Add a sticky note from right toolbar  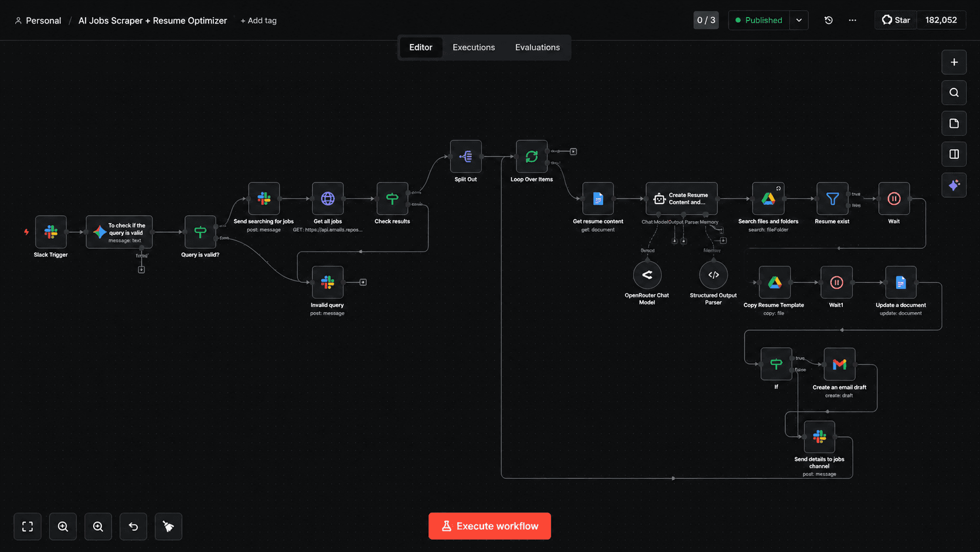pos(954,123)
